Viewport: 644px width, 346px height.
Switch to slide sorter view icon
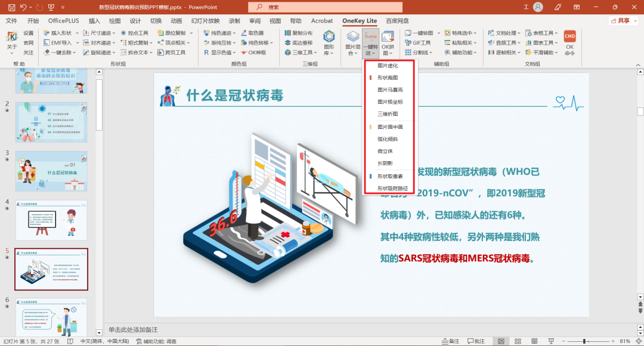(x=518, y=341)
